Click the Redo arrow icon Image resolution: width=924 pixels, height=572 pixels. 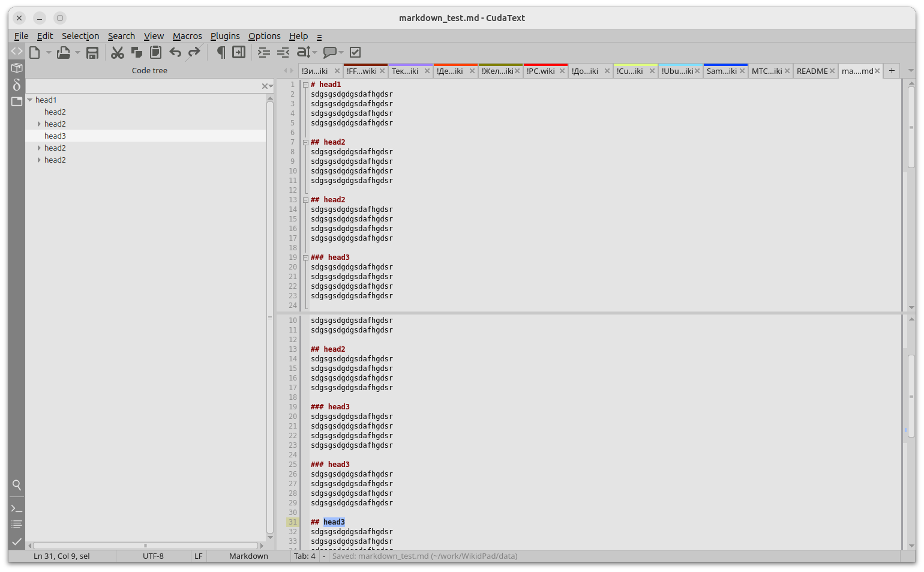coord(194,53)
